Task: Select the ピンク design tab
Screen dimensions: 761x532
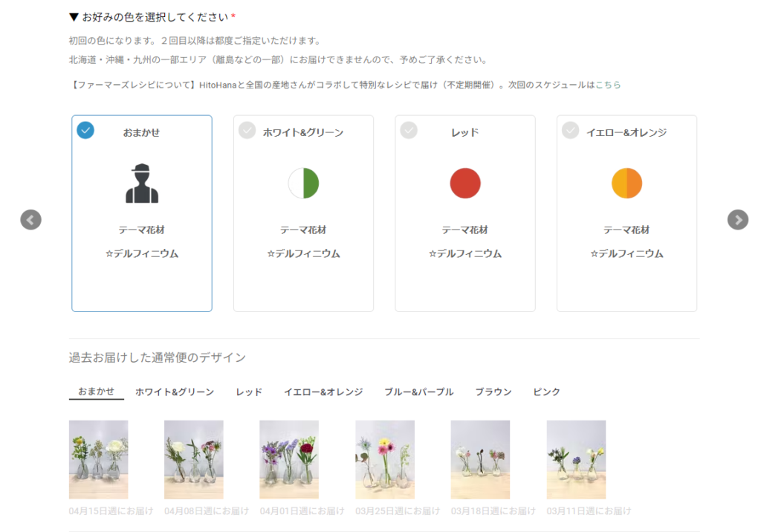Action: (x=546, y=392)
